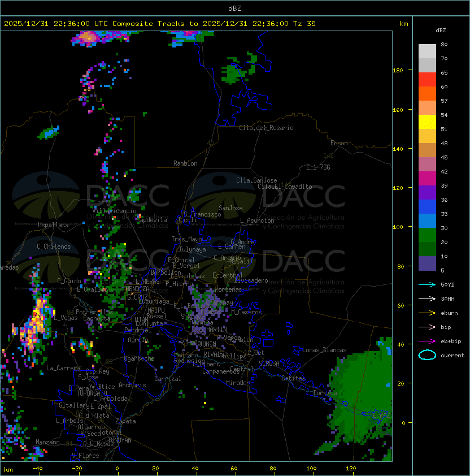Screen dimensions: 470x476
Task: Click the '180' tick on the right km axis
Action: point(398,71)
